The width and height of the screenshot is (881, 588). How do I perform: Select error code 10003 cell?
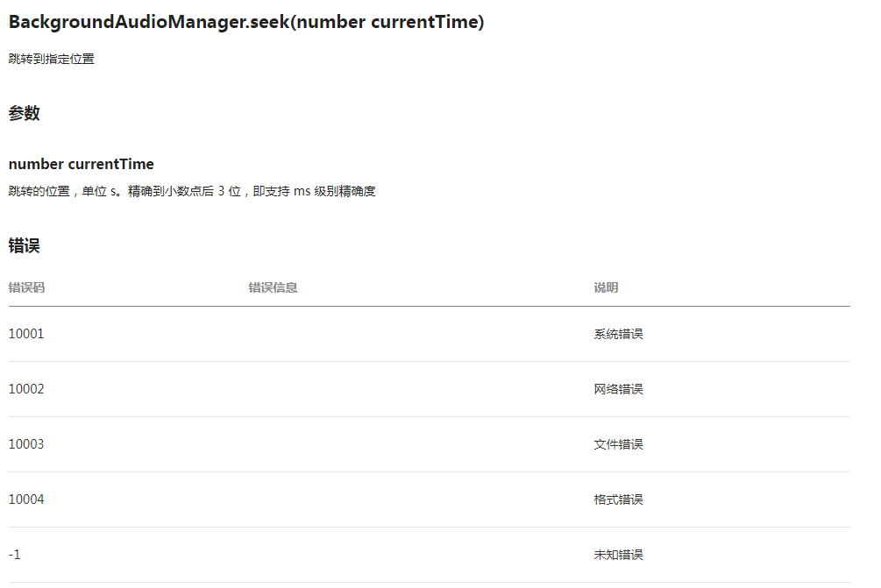(25, 444)
